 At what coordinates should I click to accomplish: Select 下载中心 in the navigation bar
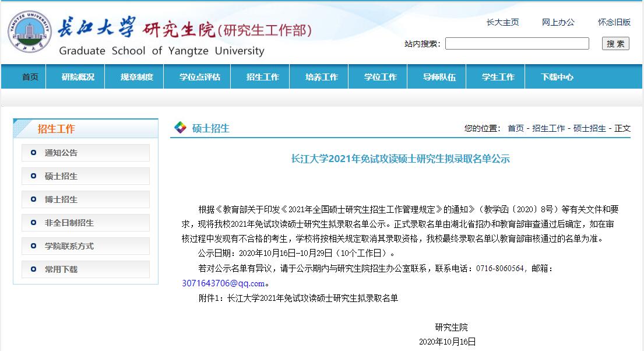coord(557,77)
